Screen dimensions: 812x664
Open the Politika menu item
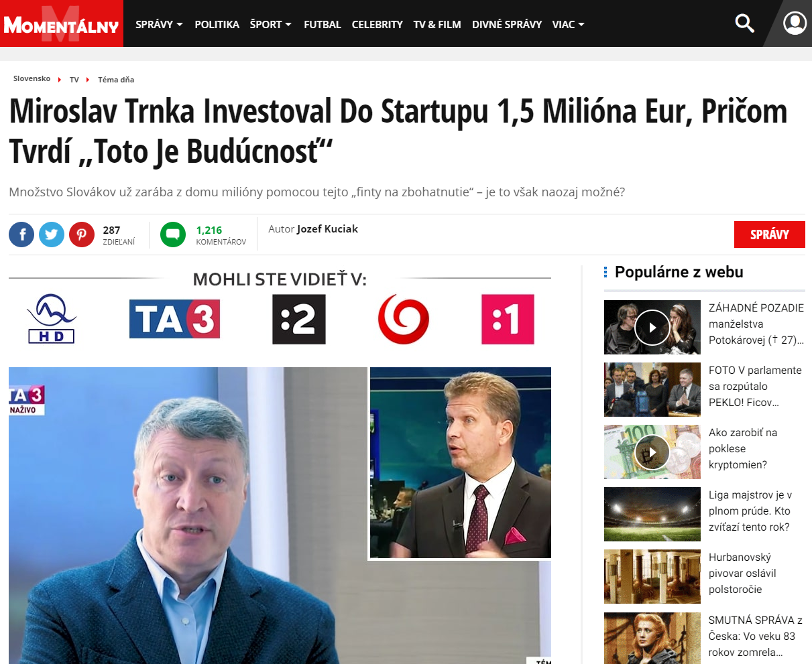pos(217,24)
